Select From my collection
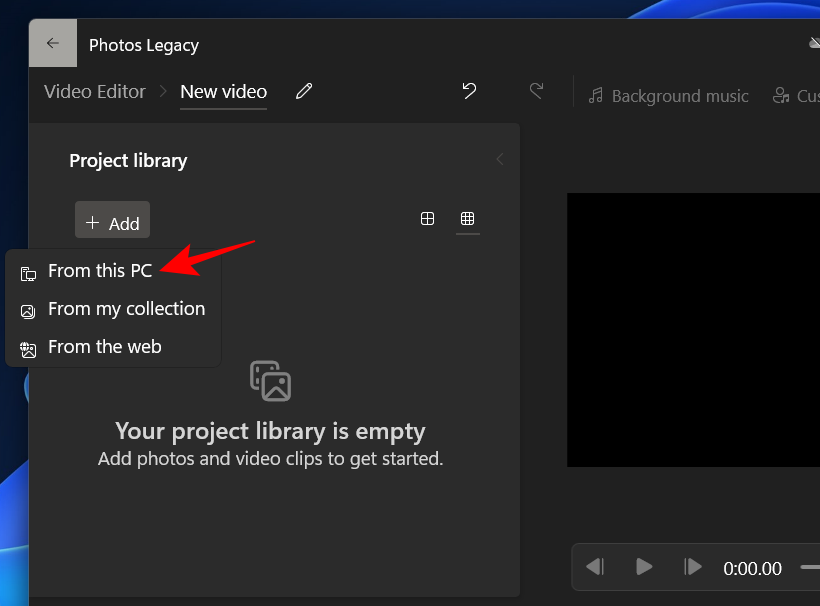This screenshot has width=820, height=606. [126, 308]
